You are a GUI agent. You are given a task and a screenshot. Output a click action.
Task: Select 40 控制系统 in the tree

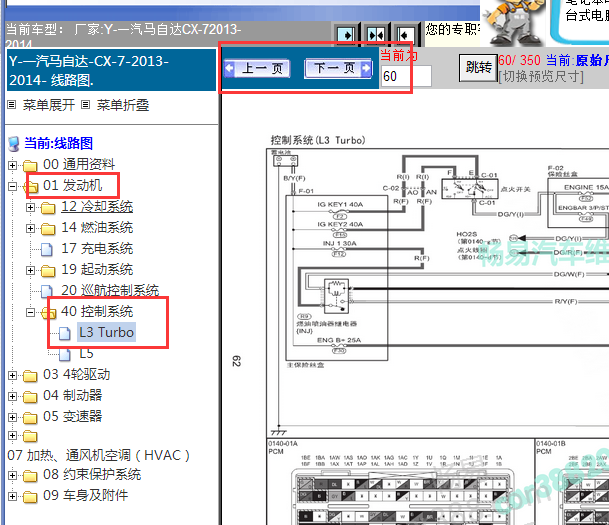coord(97,311)
